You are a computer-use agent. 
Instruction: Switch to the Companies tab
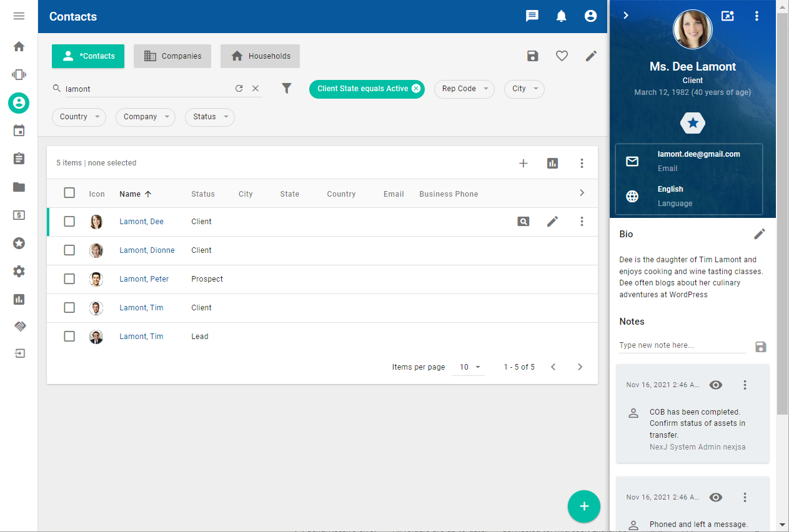click(172, 56)
